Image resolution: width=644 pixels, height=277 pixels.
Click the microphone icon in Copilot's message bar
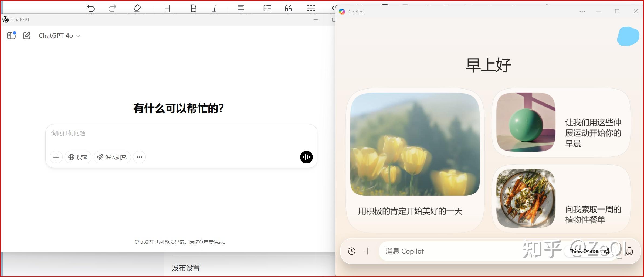tap(630, 251)
